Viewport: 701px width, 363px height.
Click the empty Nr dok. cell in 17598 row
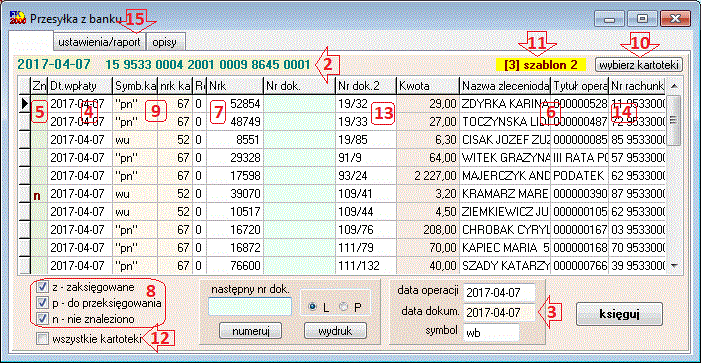coord(299,176)
